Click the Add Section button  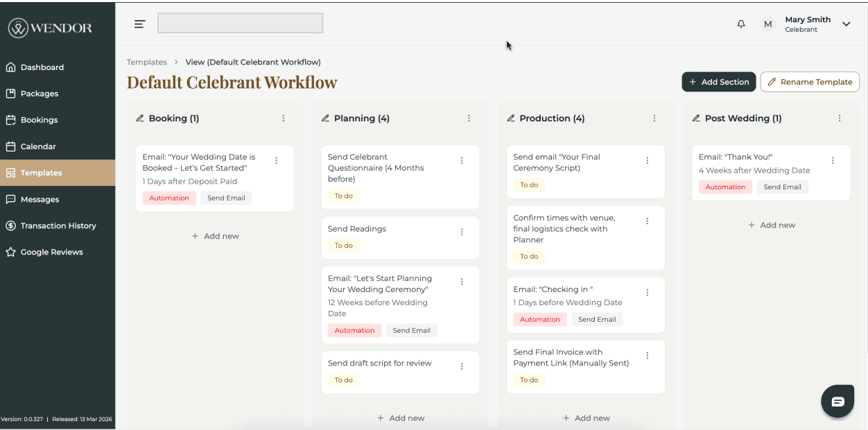click(x=718, y=82)
